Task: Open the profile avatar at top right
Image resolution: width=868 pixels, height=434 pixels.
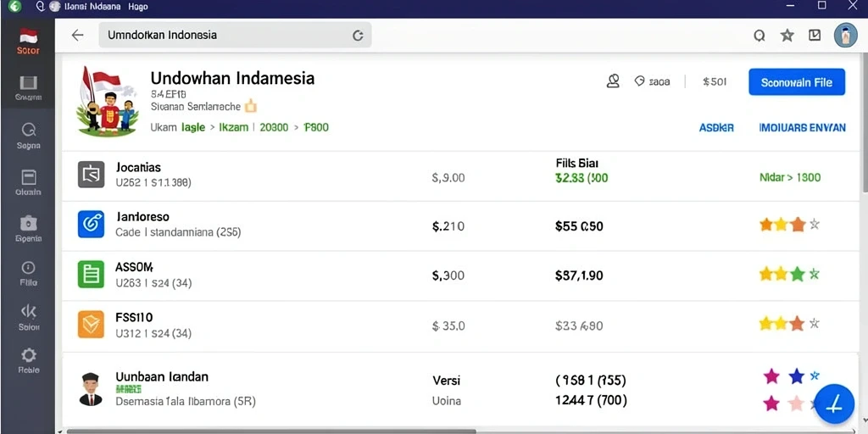Action: 845,35
